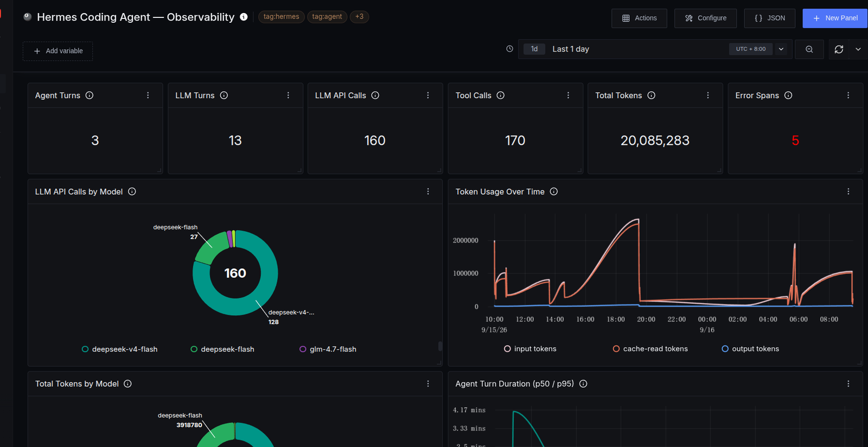Open Error Spans panel three-dot menu
The image size is (868, 447).
(848, 95)
